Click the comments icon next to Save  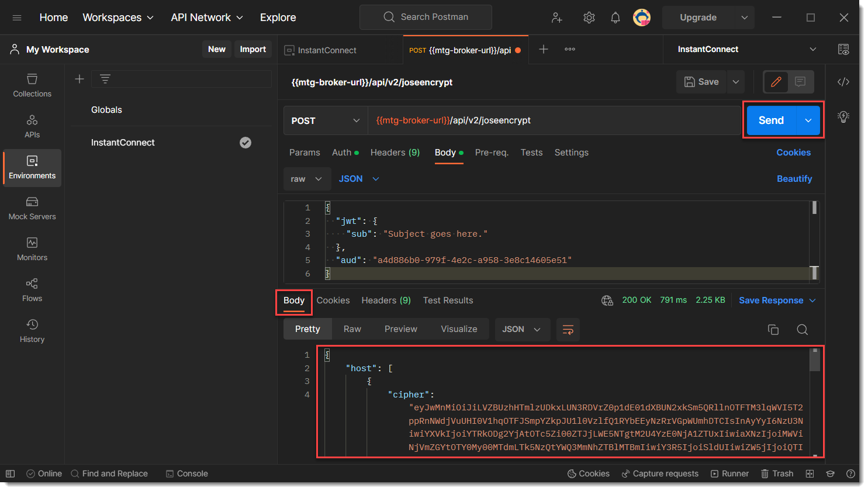coord(800,82)
